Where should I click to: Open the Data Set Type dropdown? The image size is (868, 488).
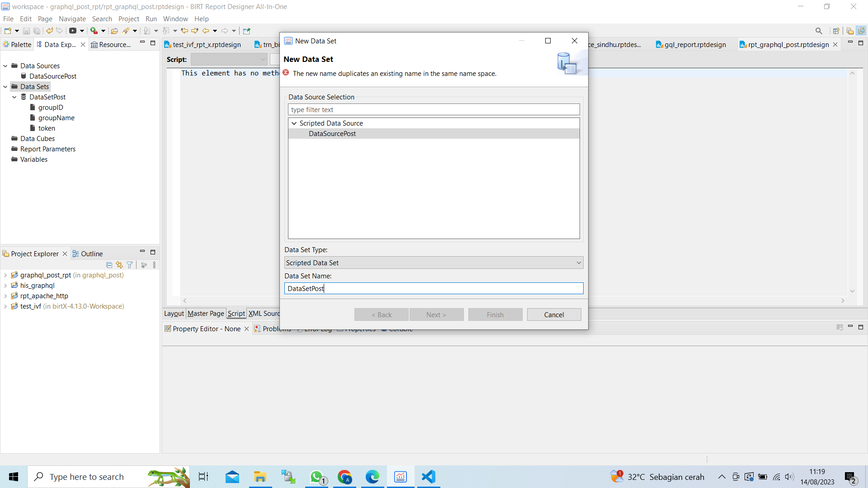click(434, 263)
